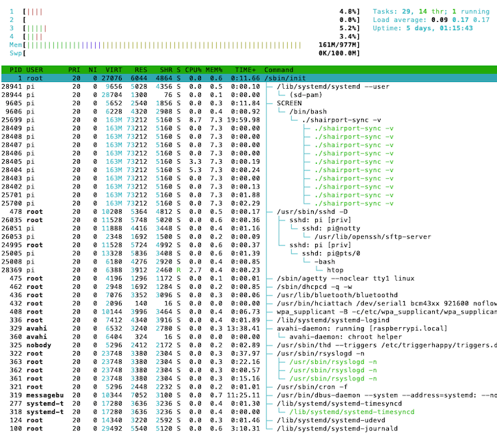Select systemd-timesyncd process with PID 277

(249, 404)
